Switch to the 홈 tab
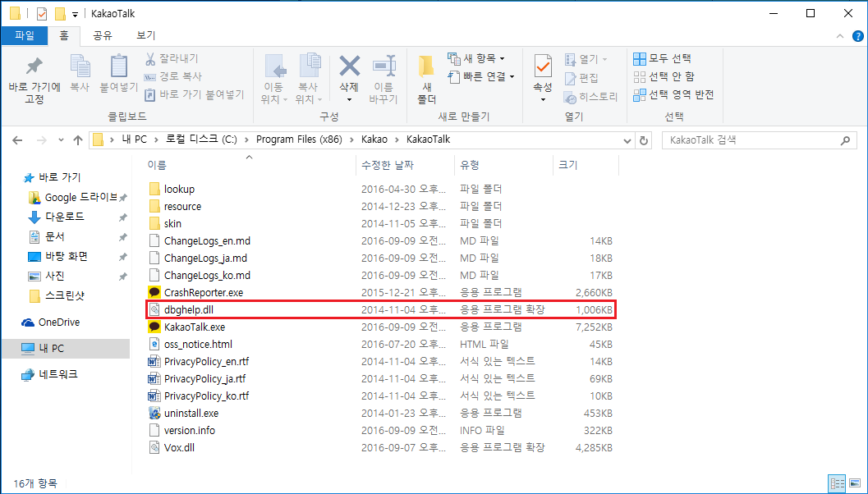The width and height of the screenshot is (868, 494). [x=64, y=35]
